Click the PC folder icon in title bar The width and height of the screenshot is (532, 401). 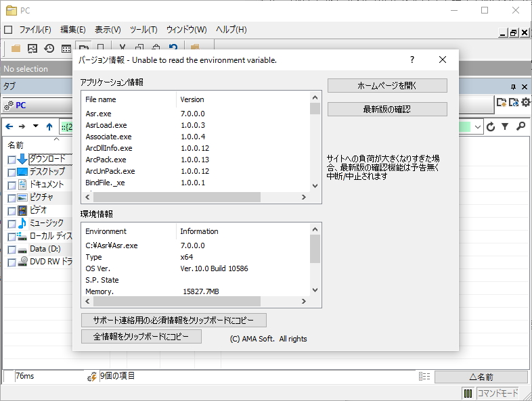12,11
